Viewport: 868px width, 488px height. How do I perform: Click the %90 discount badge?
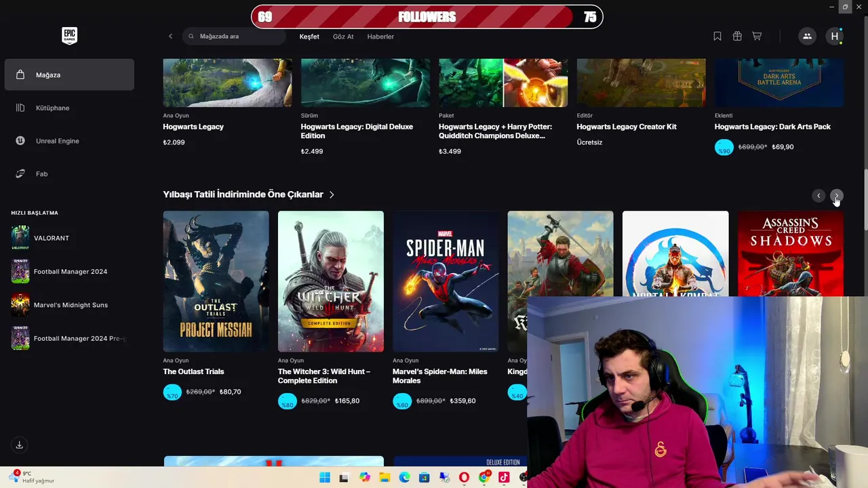[724, 148]
